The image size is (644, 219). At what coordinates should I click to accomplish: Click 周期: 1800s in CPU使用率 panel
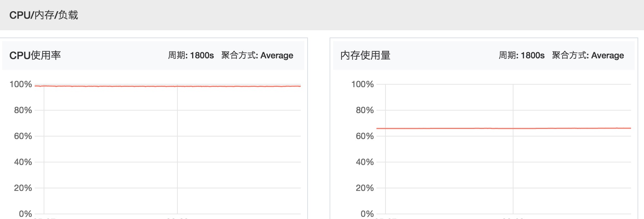click(191, 55)
